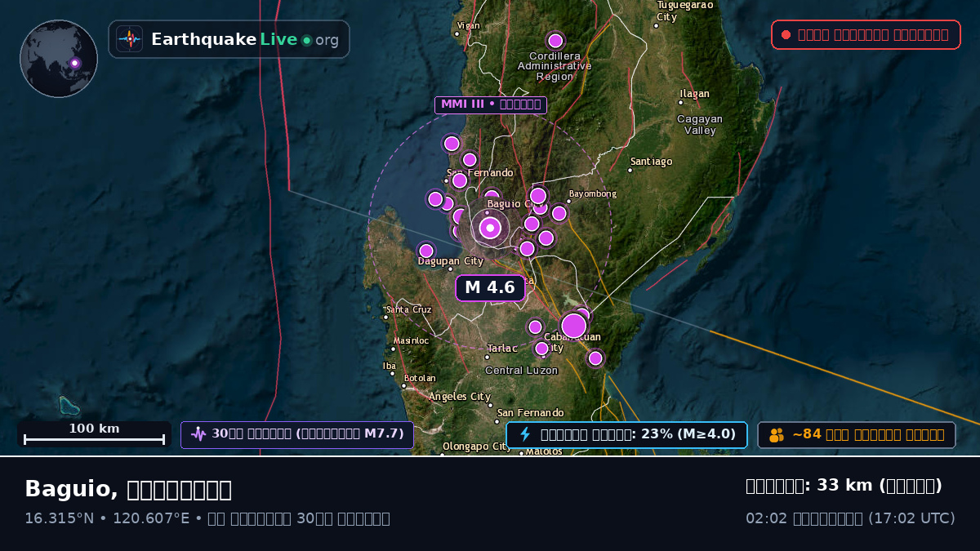Viewport: 980px width, 551px height.
Task: Click the Masinloc town label
Action: tap(411, 341)
